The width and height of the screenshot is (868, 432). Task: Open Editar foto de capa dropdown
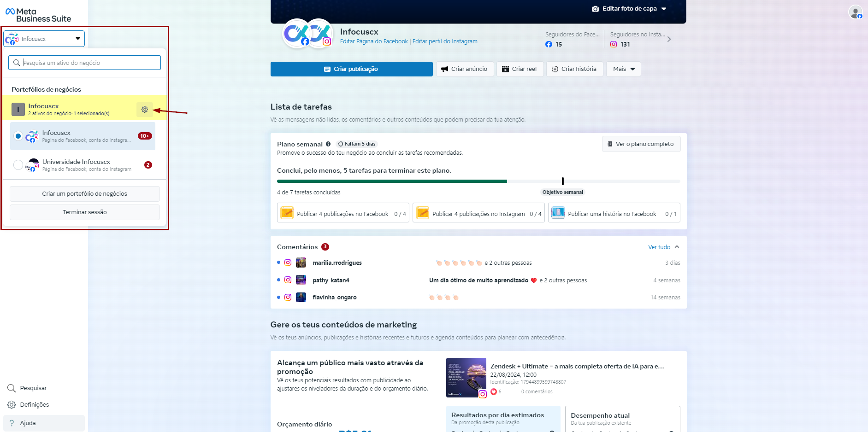(x=629, y=9)
